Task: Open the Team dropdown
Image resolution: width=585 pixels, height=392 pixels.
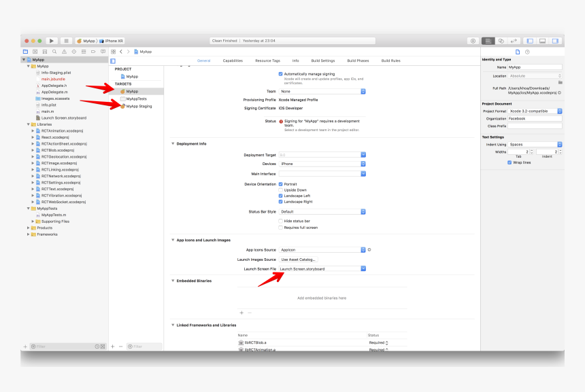Action: 322,91
